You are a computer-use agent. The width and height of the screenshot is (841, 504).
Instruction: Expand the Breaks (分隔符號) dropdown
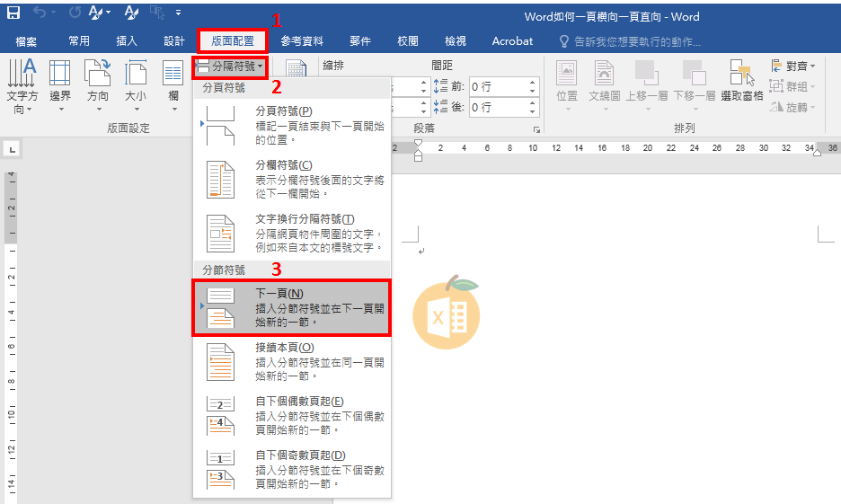pos(230,66)
